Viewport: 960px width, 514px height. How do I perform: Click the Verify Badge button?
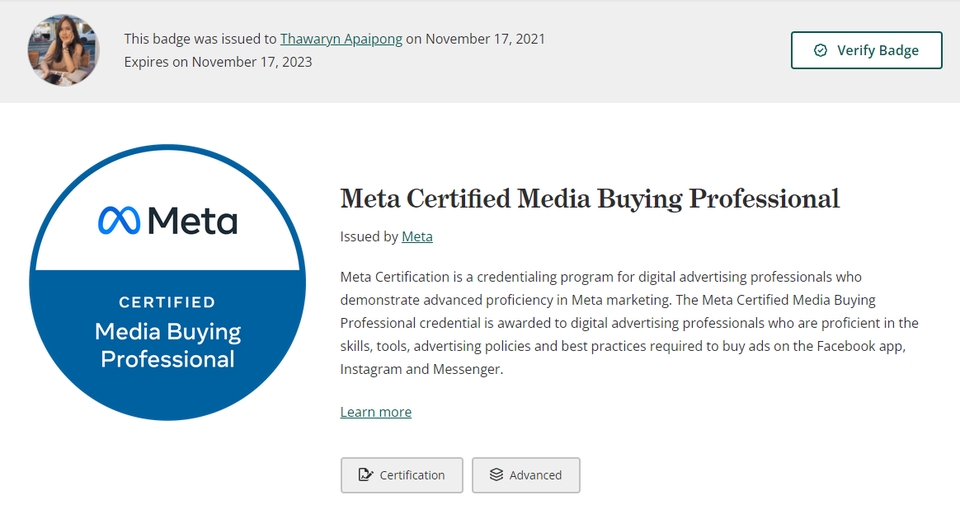(866, 50)
